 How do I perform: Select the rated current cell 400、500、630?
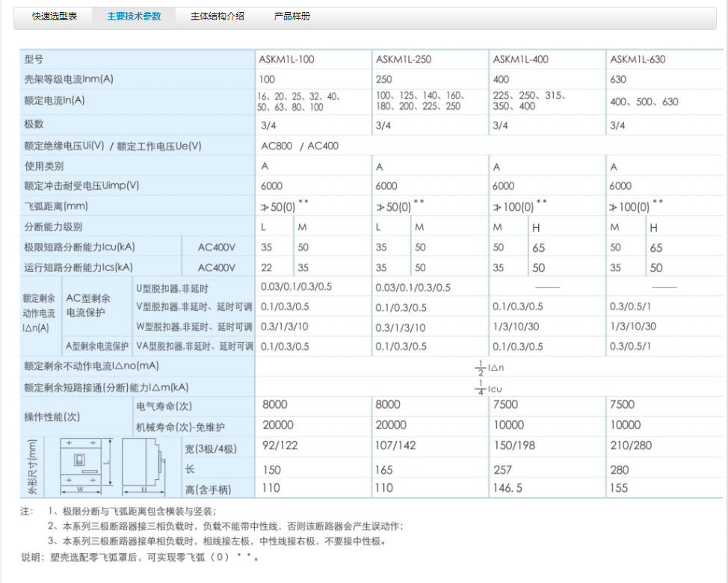tap(644, 102)
